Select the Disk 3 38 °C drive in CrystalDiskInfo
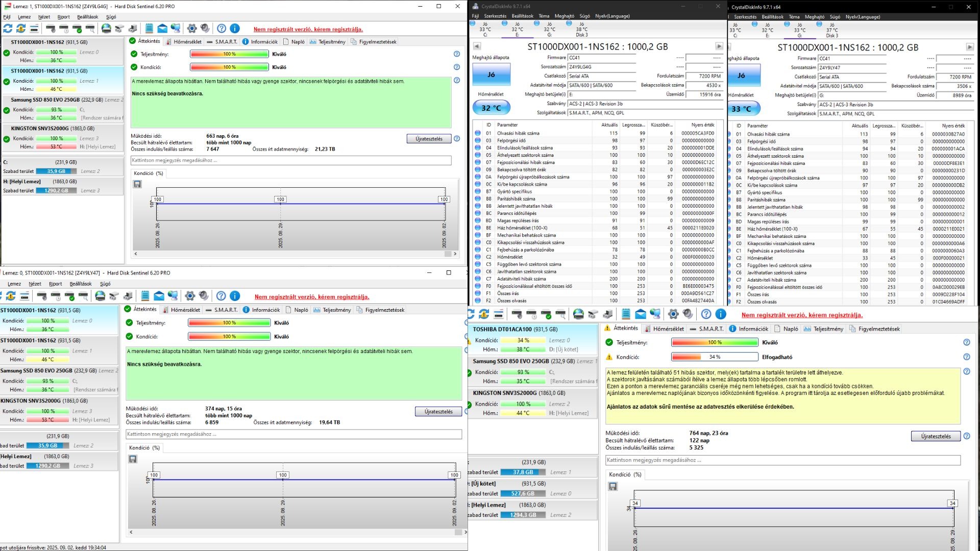Viewport: 980px width, 551px height. [x=581, y=30]
